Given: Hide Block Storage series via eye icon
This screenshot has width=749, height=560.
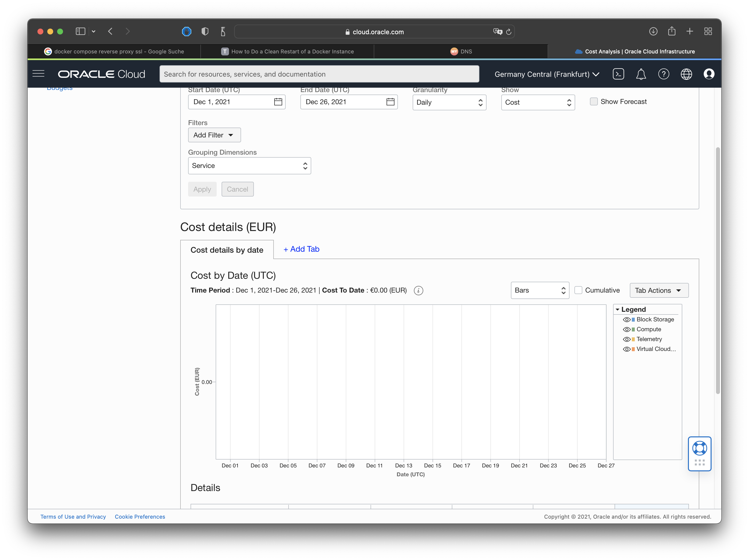Looking at the screenshot, I should click(x=626, y=320).
